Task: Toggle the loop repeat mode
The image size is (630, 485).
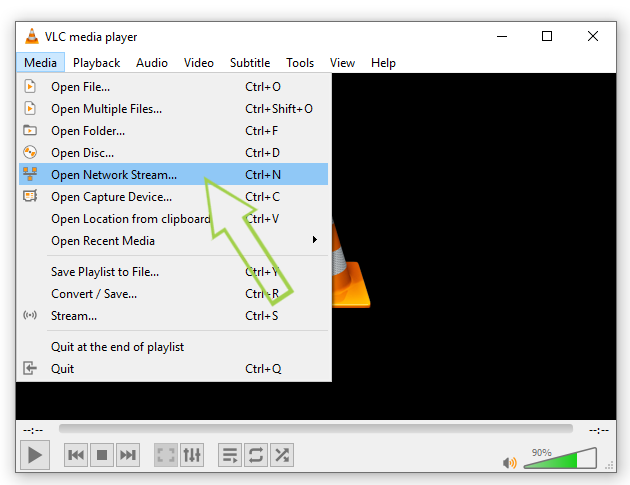Action: (256, 455)
